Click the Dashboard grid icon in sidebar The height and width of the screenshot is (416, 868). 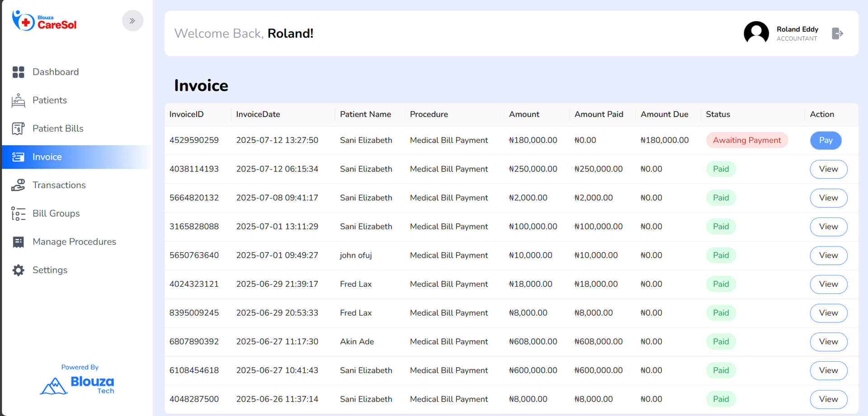click(18, 72)
